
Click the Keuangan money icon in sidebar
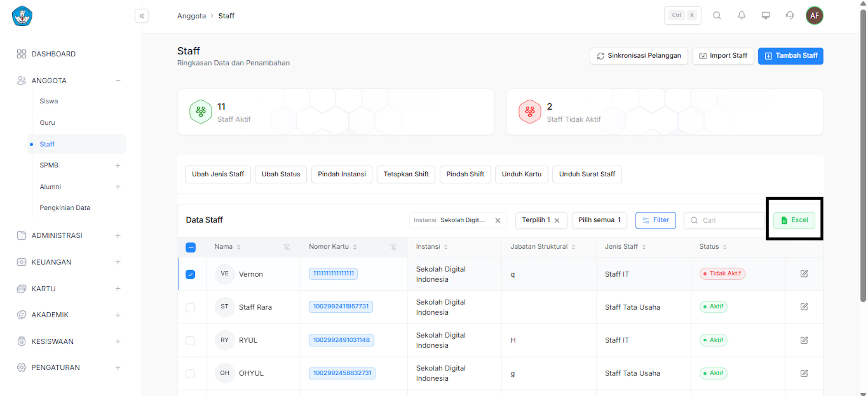21,262
